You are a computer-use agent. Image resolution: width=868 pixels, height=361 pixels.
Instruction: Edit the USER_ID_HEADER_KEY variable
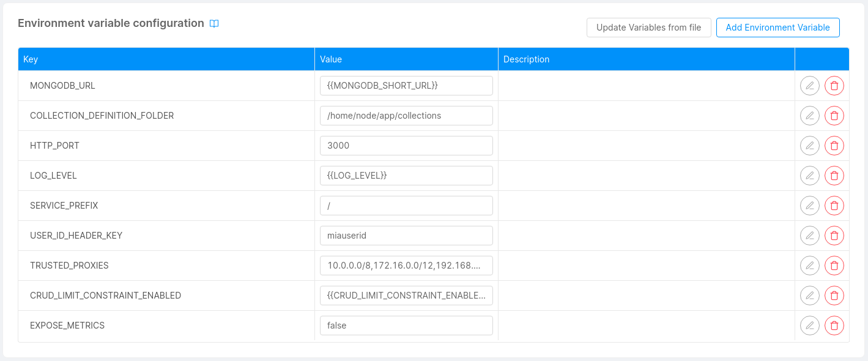pos(809,236)
